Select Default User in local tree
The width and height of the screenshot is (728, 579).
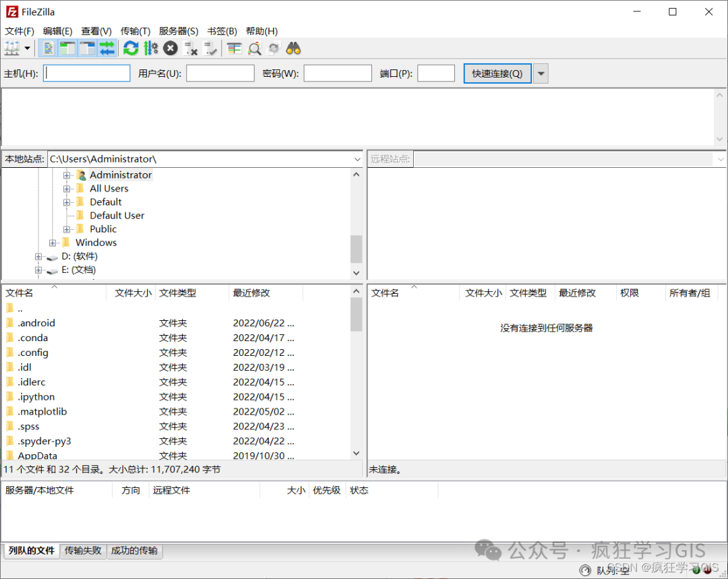pos(117,216)
